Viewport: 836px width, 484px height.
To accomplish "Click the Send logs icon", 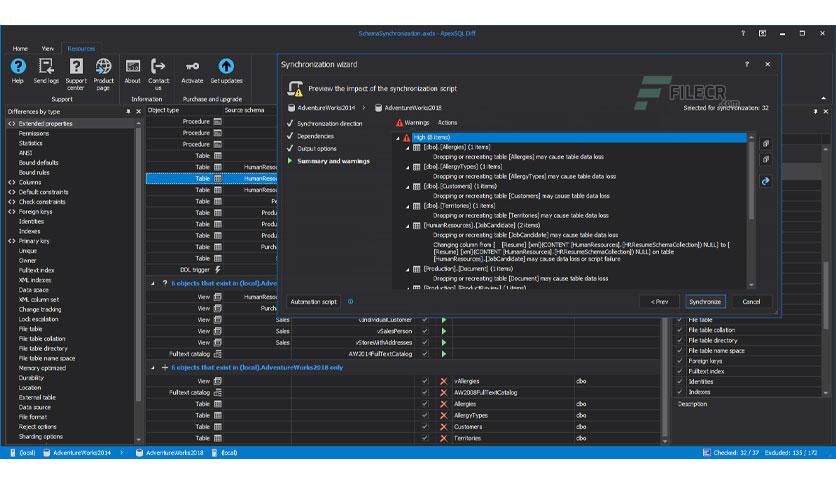I will [x=46, y=67].
